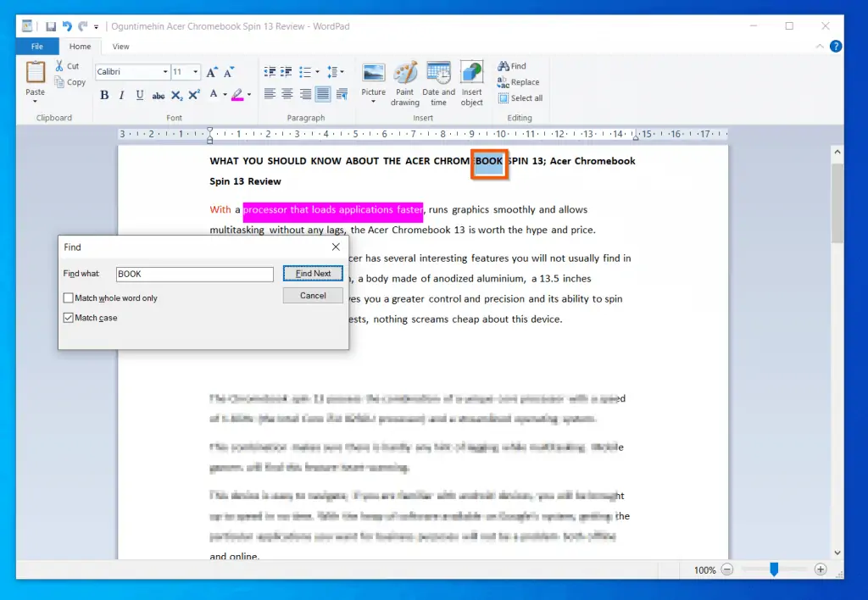Enable Match whole word only
This screenshot has height=600, width=868.
[x=69, y=298]
